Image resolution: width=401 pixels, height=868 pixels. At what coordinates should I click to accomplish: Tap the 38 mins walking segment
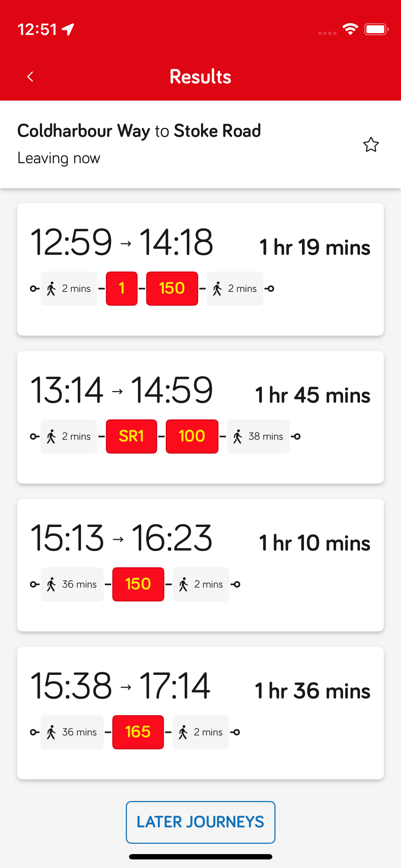pyautogui.click(x=258, y=436)
